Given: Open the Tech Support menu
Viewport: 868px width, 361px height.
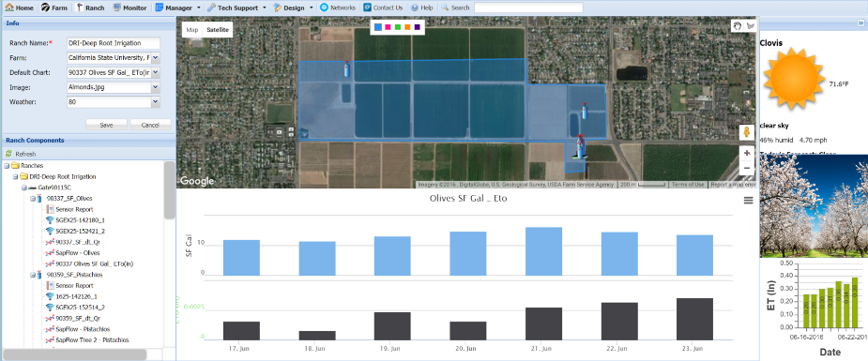Looking at the screenshot, I should (x=236, y=8).
